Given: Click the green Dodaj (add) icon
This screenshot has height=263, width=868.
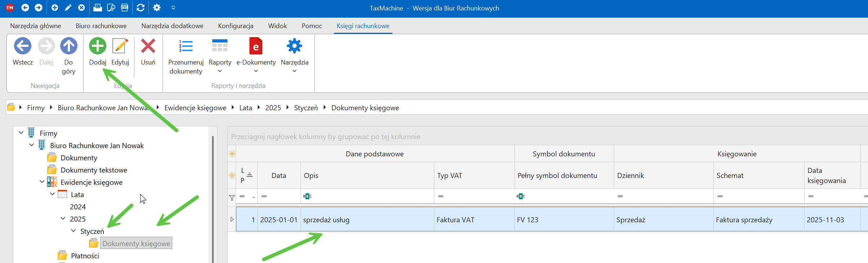Looking at the screenshot, I should click(98, 46).
